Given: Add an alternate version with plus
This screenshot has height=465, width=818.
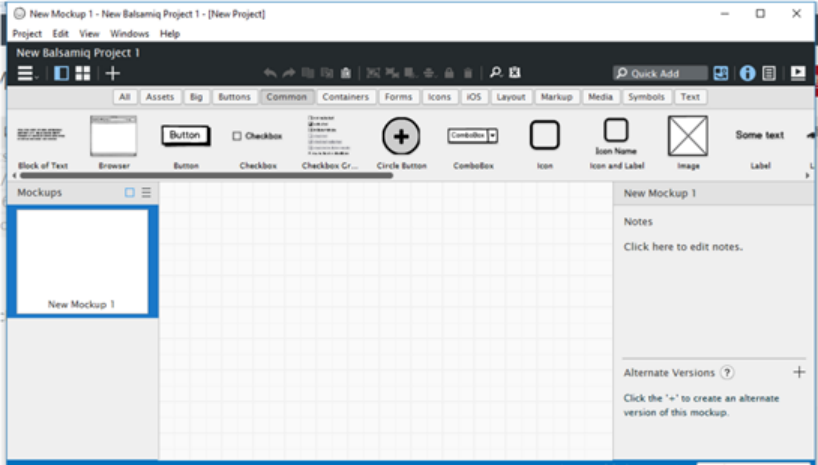Looking at the screenshot, I should (799, 372).
